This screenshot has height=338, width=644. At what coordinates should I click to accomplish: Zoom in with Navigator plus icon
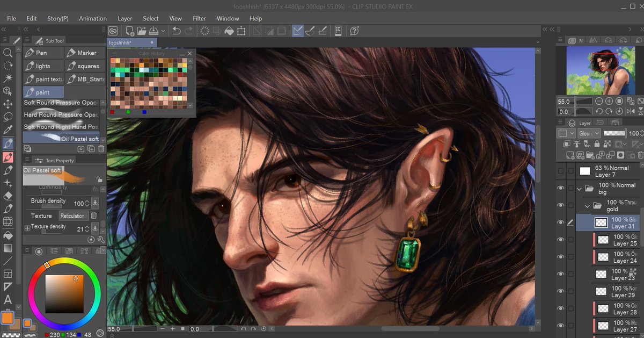coord(610,101)
